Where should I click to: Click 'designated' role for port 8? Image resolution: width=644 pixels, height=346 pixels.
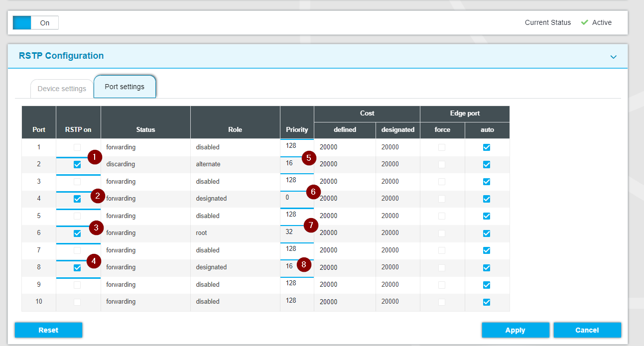(211, 267)
